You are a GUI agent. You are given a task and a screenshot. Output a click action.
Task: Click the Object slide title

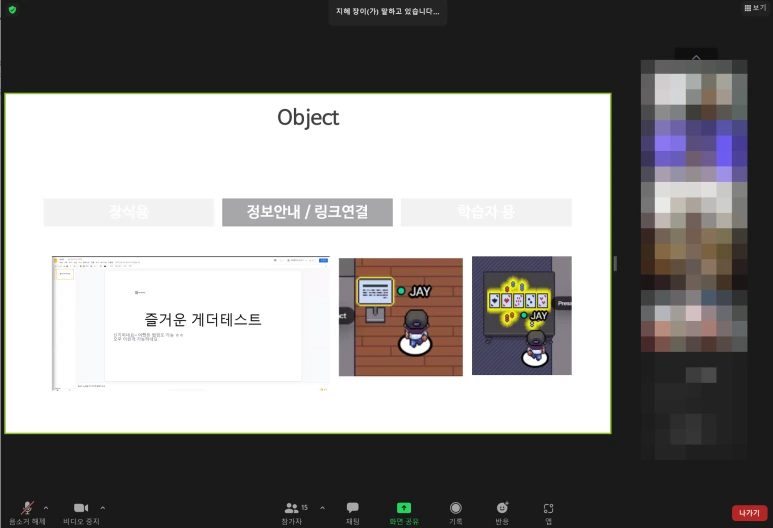tap(308, 117)
